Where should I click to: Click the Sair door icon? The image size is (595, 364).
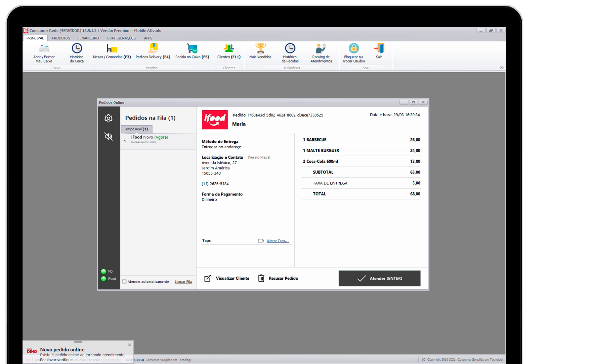(379, 48)
